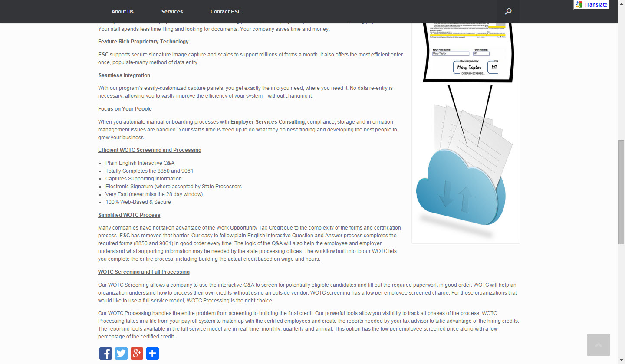Click the Google Plus share icon
This screenshot has height=364, width=625.
pyautogui.click(x=137, y=353)
